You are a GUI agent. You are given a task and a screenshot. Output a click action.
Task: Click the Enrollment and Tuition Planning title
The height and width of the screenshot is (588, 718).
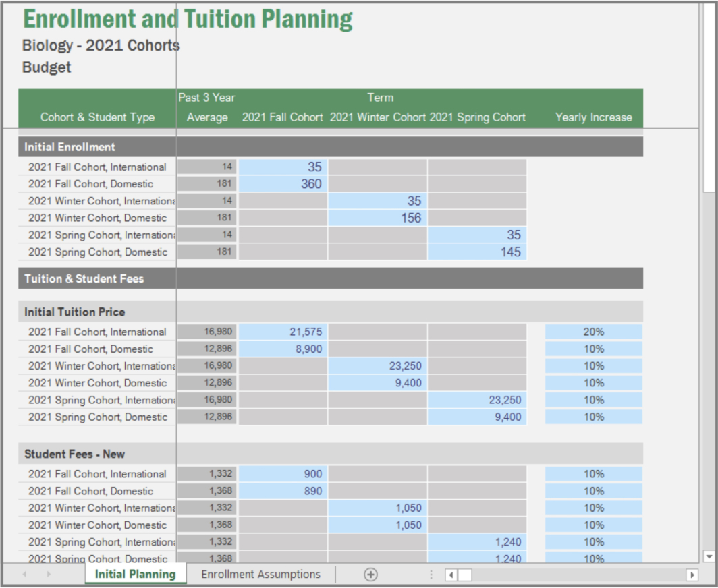[188, 20]
